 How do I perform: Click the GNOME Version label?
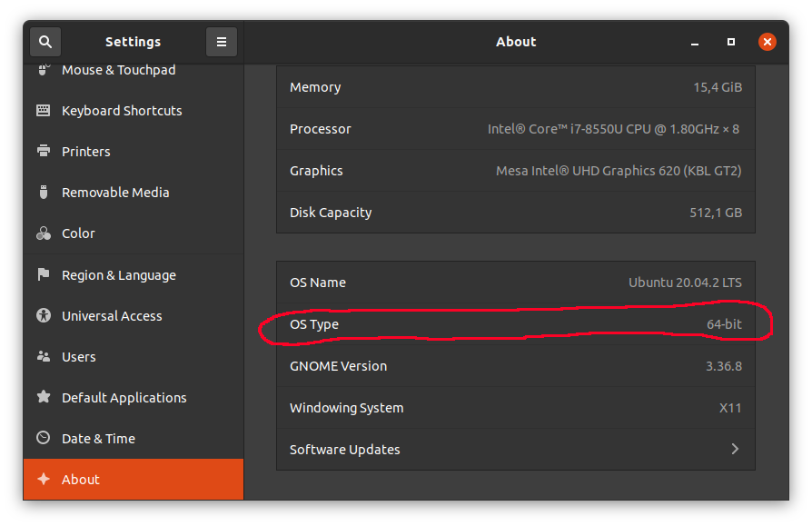click(338, 366)
